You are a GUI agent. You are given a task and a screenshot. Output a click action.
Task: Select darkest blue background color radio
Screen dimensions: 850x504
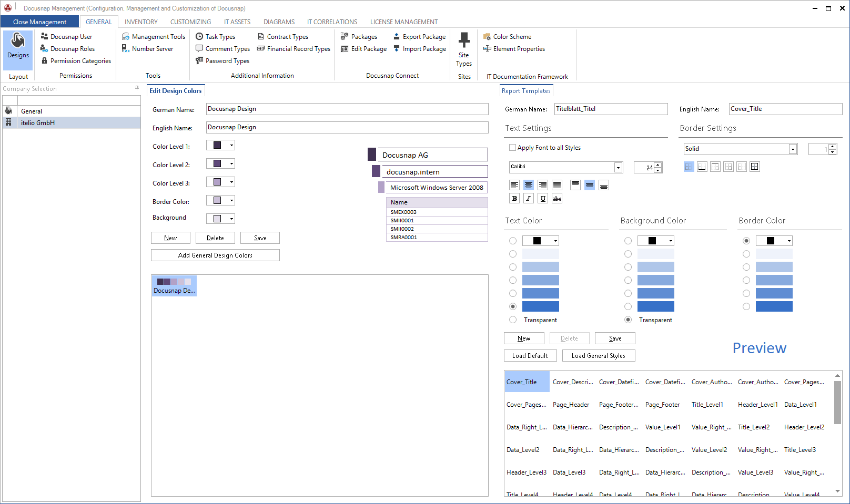[x=628, y=306]
